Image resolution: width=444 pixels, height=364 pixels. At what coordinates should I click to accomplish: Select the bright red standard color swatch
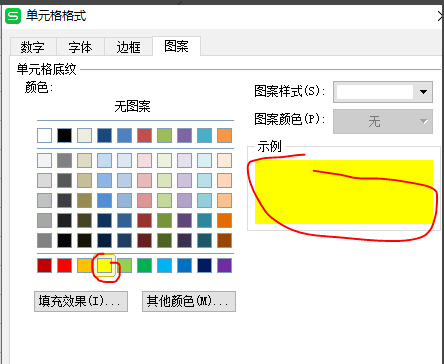click(64, 266)
